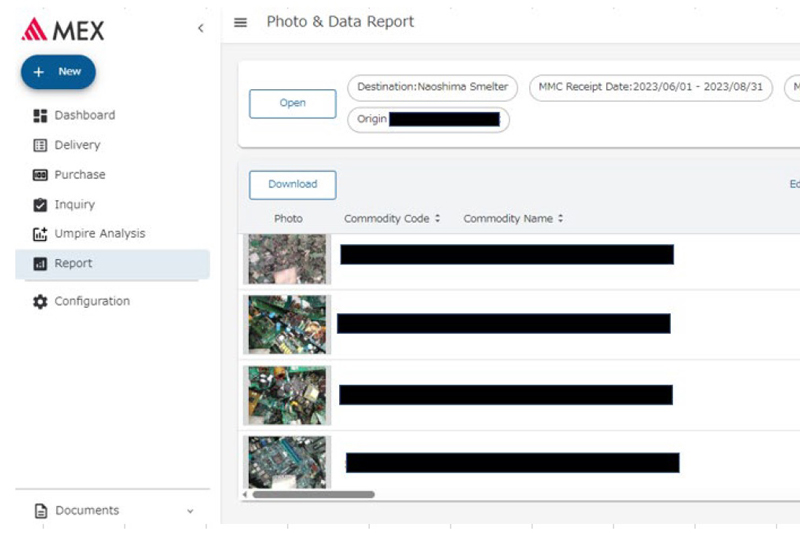
Task: Sort by Commodity Name column
Action: [x=513, y=219]
